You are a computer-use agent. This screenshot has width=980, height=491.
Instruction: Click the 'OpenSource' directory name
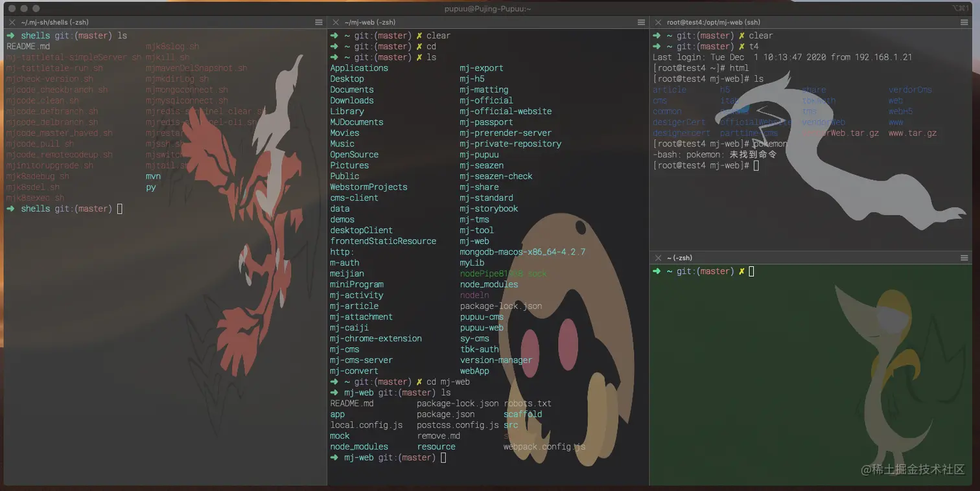[354, 155]
